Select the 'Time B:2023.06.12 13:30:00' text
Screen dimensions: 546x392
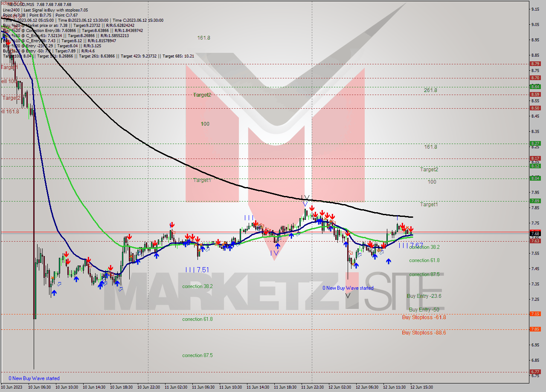coord(84,20)
